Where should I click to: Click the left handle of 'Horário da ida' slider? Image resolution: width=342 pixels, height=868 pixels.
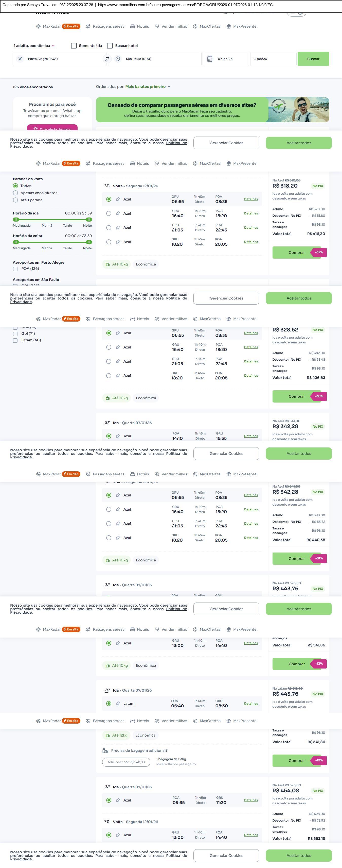tap(15, 220)
